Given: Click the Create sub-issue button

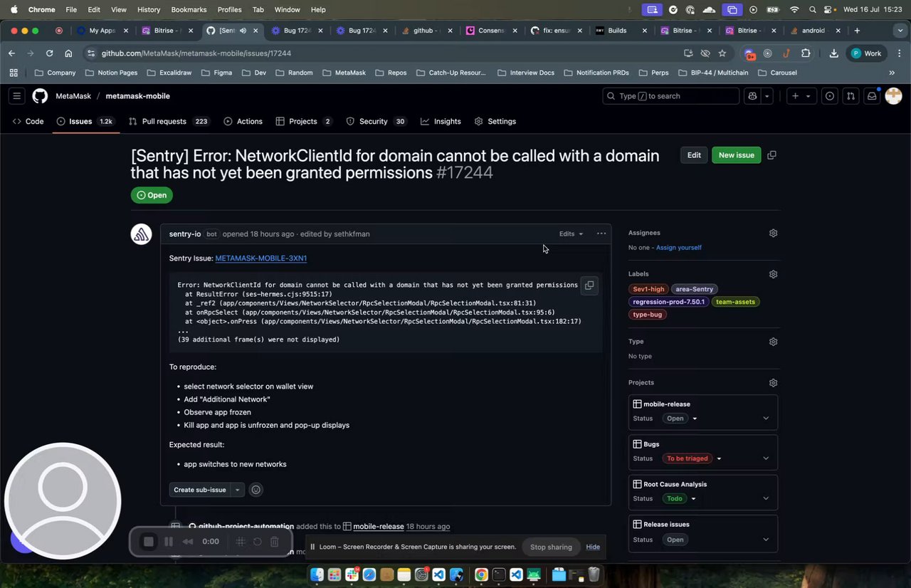Looking at the screenshot, I should pos(200,490).
